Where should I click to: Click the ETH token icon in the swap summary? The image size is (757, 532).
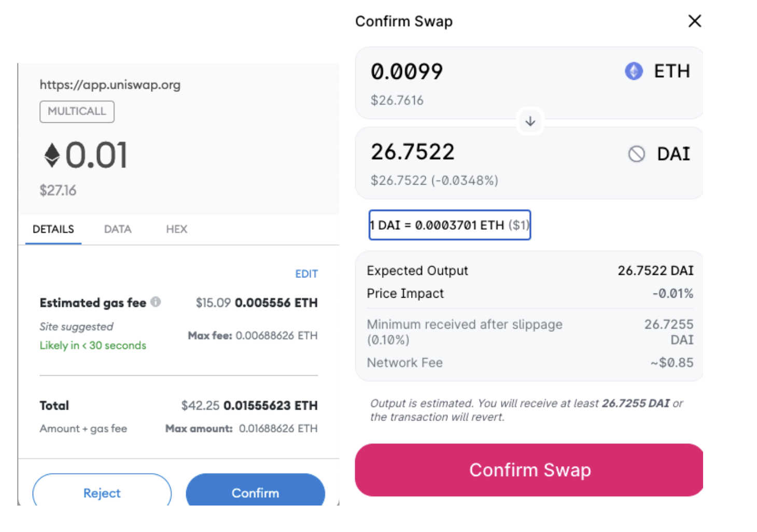click(633, 72)
